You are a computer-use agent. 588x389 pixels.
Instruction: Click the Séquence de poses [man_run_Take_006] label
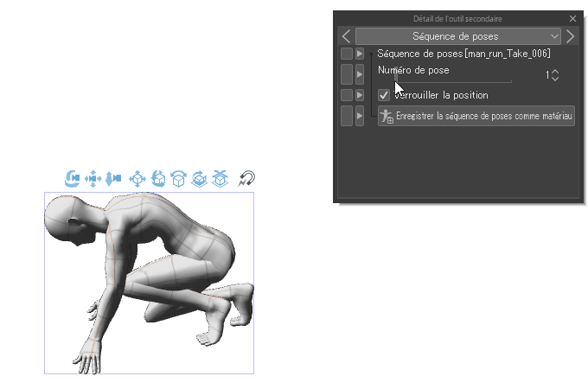[463, 54]
